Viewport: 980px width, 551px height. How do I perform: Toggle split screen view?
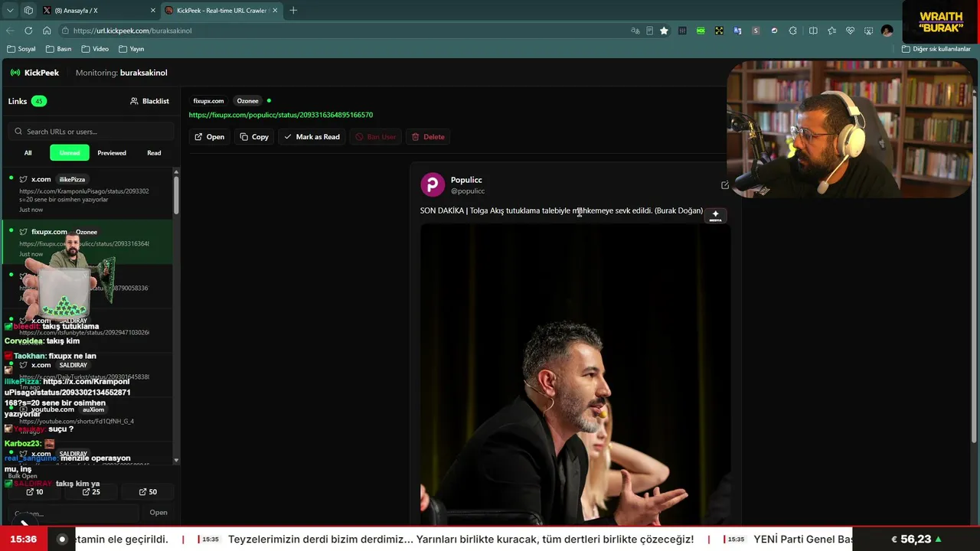coord(813,31)
